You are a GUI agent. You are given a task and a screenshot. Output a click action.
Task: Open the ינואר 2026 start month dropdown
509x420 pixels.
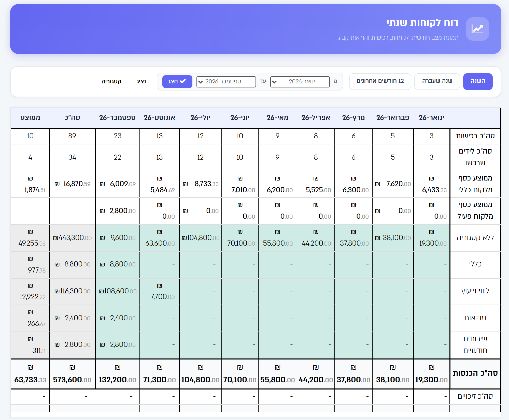coord(300,82)
